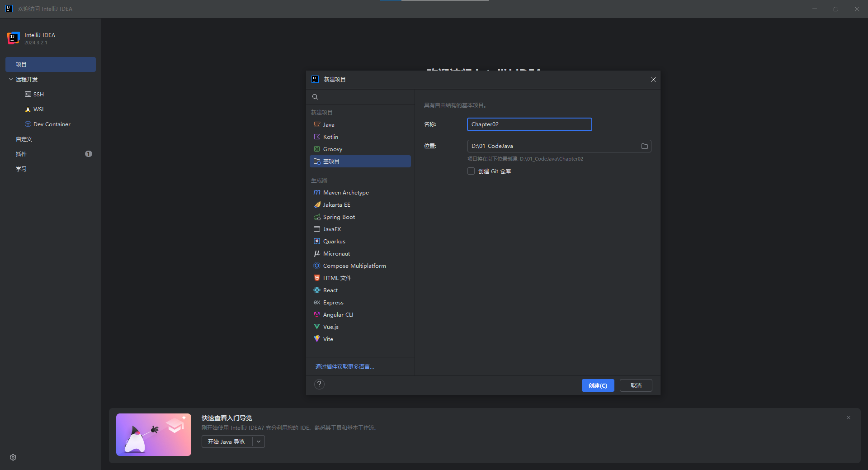
Task: Select the HTML 文件 generator icon
Action: 317,278
